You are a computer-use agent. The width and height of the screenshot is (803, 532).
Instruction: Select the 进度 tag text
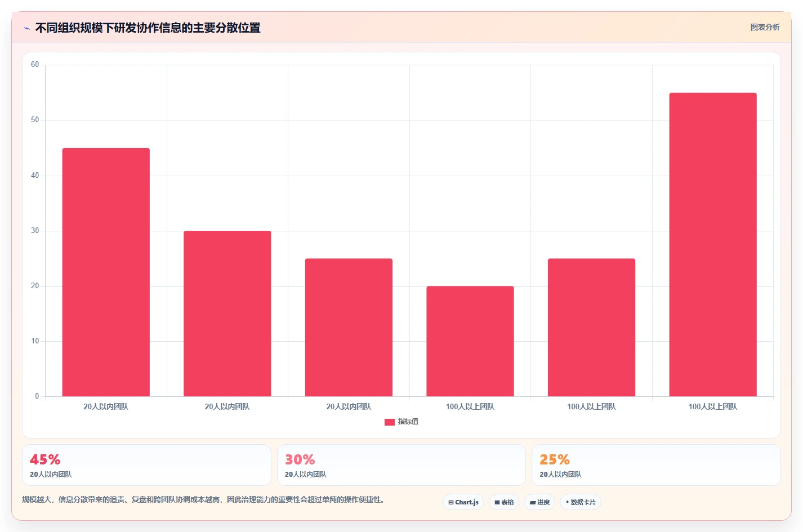click(x=543, y=502)
